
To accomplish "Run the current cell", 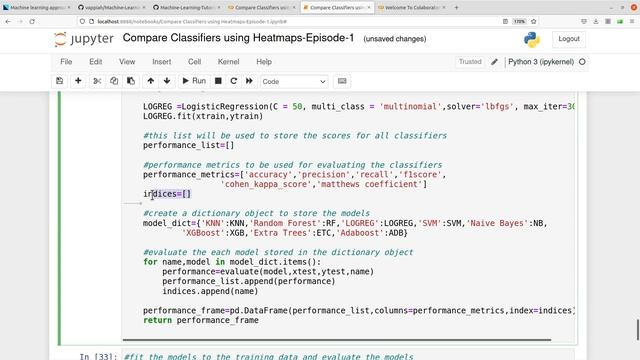I will (194, 81).
